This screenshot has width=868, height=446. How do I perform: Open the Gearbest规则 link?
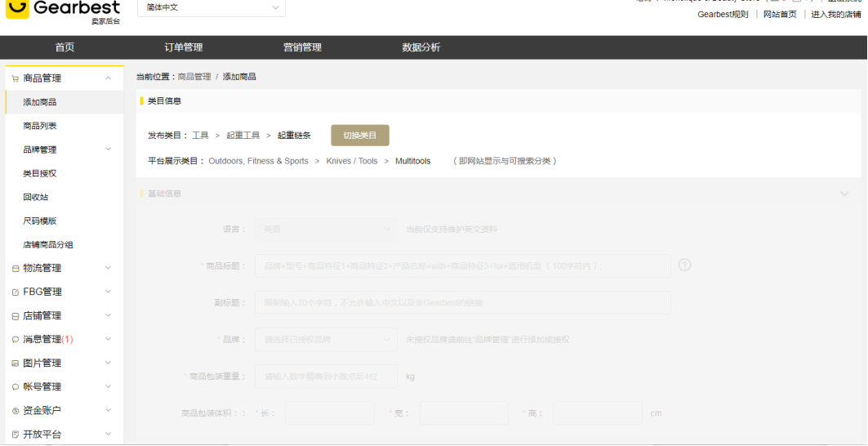click(x=723, y=15)
